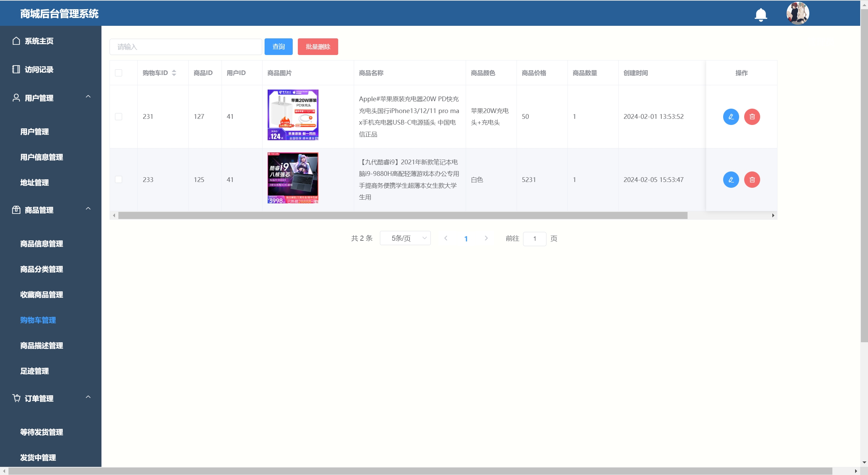This screenshot has height=475, width=868.
Task: Go to 系统主页 in the sidebar
Action: pyautogui.click(x=39, y=41)
